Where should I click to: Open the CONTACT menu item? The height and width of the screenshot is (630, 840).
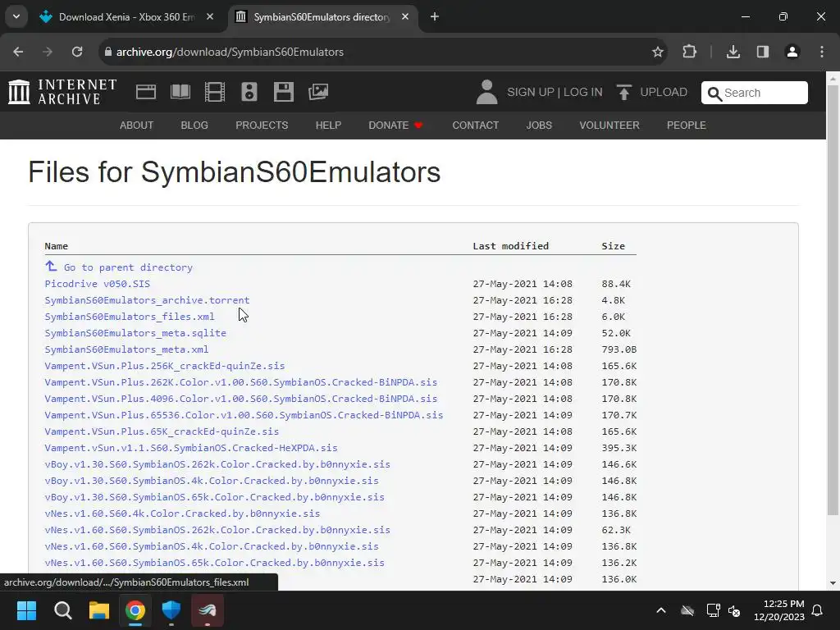475,126
